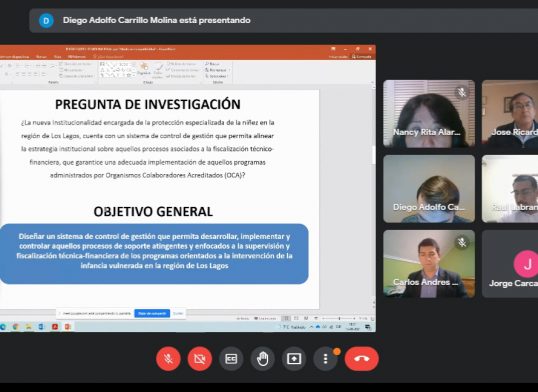The image size is (538, 392).
Task: Click the Ocultar link beside the sharing notice
Action: pyautogui.click(x=178, y=313)
